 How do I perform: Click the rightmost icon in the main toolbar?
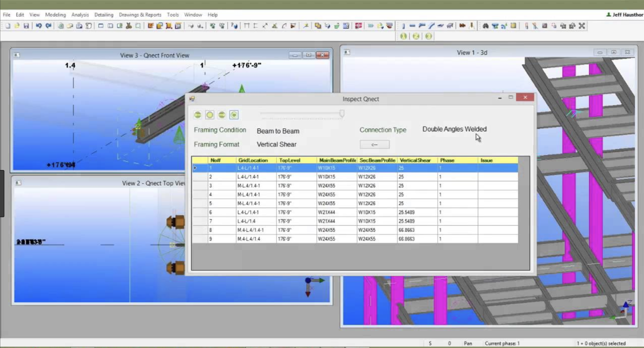click(x=582, y=26)
